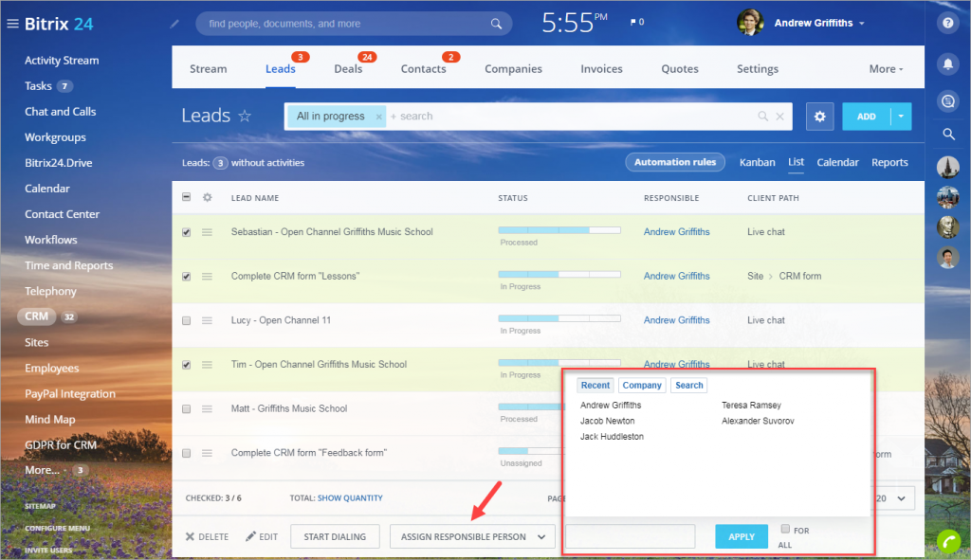Click START DIALING button
Viewport: 971px width, 560px height.
point(335,536)
